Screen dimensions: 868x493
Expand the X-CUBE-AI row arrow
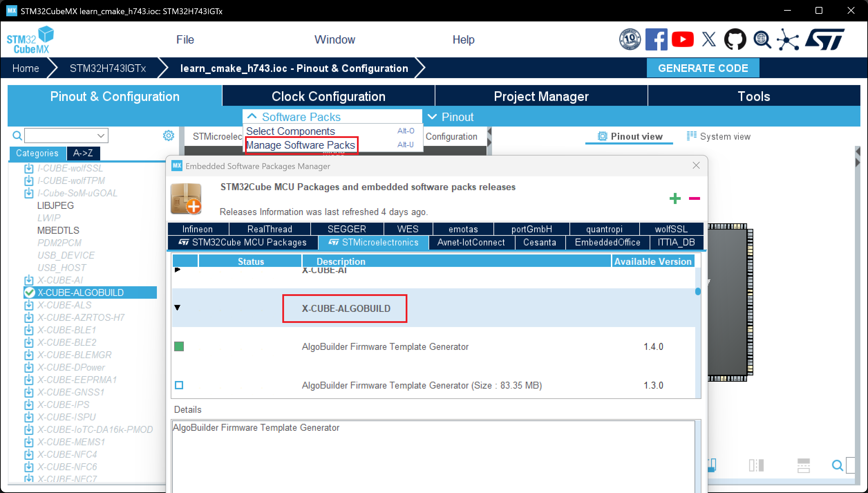click(x=177, y=270)
